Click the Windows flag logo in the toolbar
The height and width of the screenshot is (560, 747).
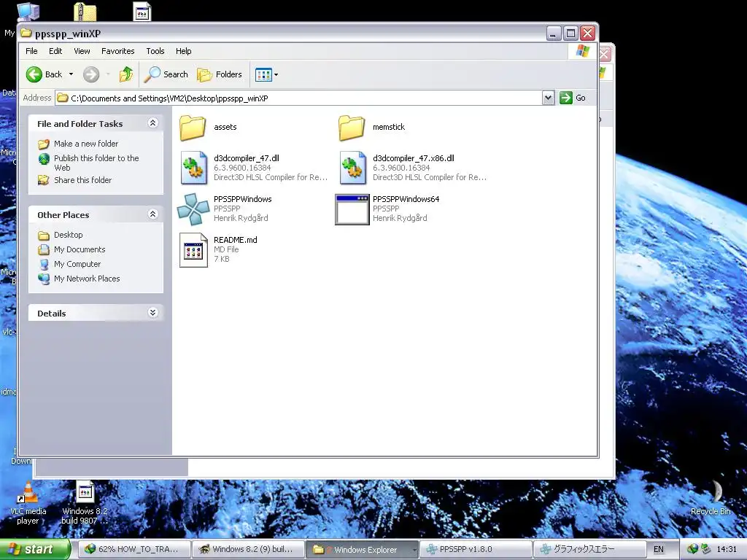[582, 51]
